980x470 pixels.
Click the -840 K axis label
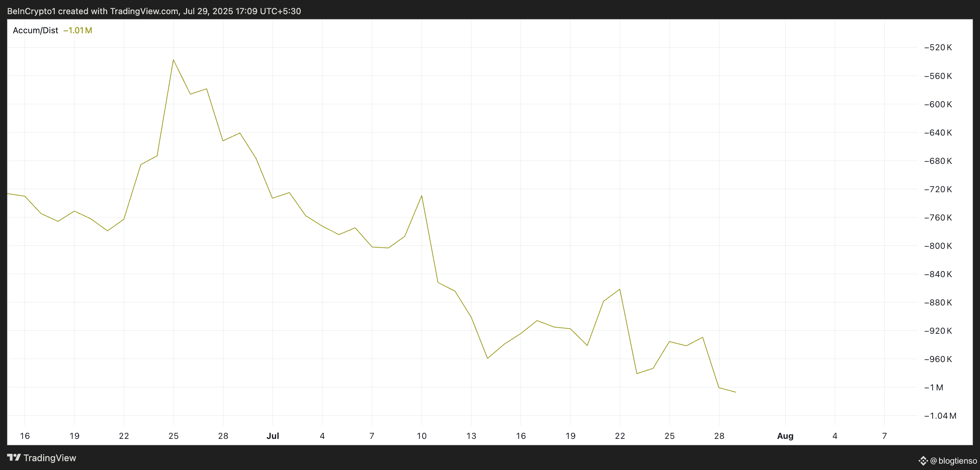click(x=938, y=274)
